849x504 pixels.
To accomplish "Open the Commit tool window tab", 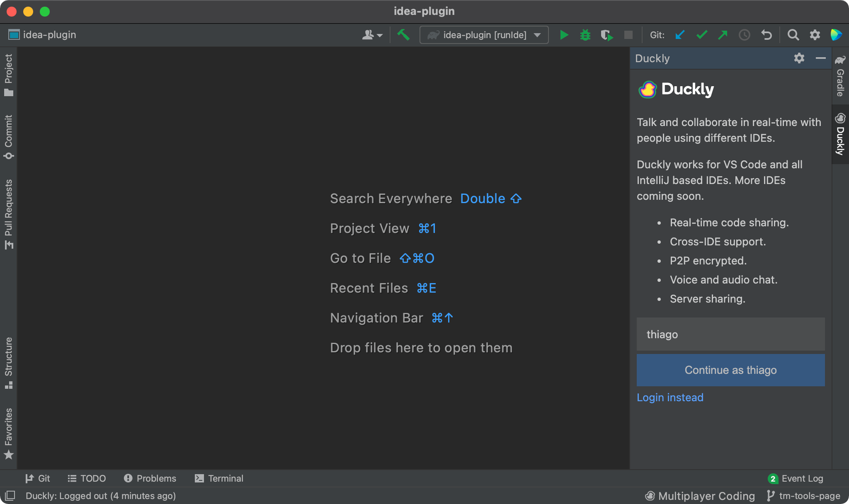I will click(9, 137).
